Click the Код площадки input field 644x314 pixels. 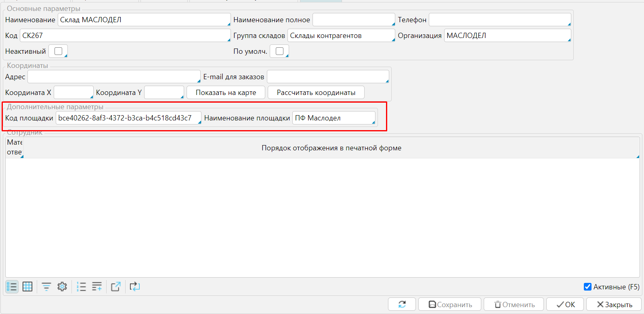point(128,118)
